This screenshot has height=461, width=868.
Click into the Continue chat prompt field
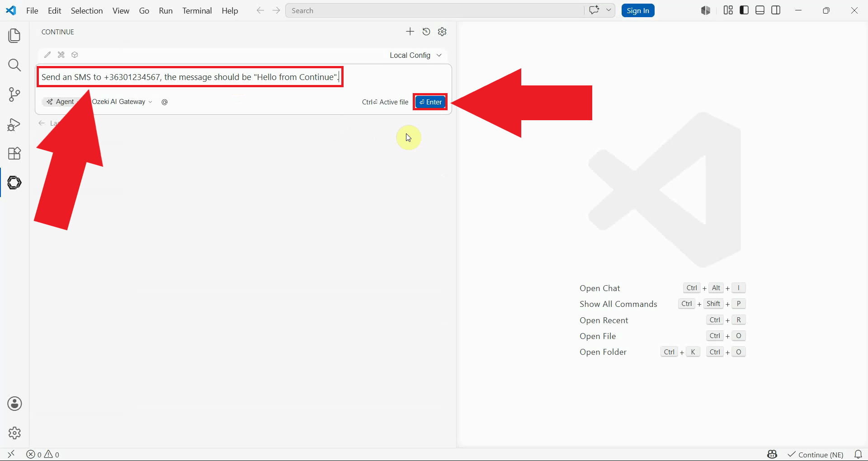click(x=190, y=77)
